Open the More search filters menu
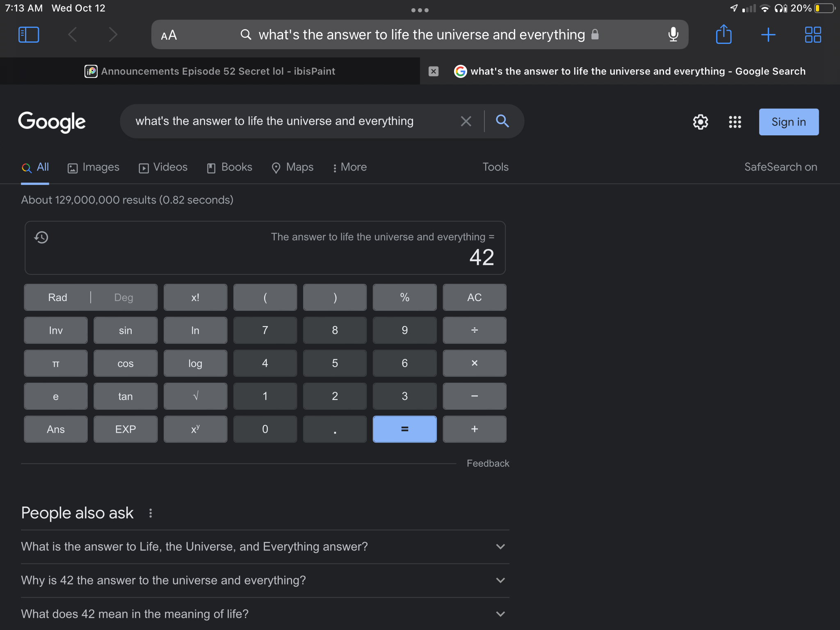Viewport: 840px width, 630px height. 350,167
